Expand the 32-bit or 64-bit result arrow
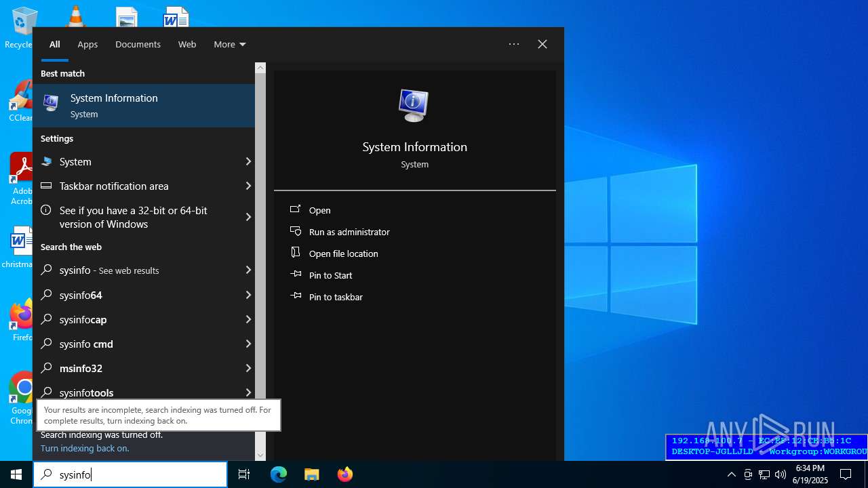This screenshot has height=488, width=868. click(x=248, y=217)
